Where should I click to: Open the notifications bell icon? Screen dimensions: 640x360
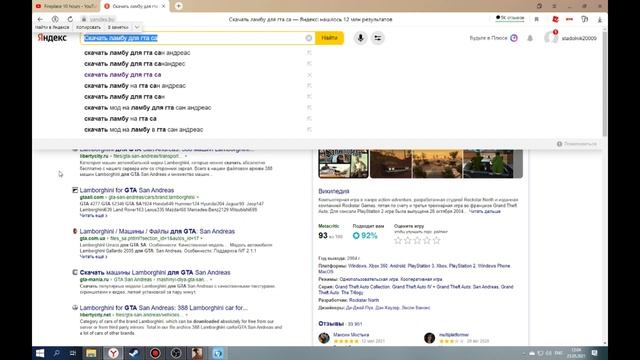[530, 38]
